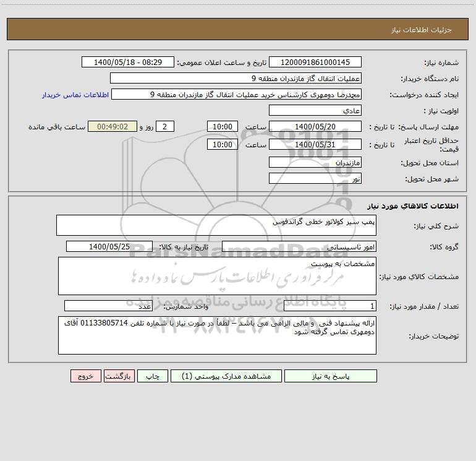476x461 pixels.
Task: Click the 'خروج' exit button
Action: pyautogui.click(x=85, y=376)
